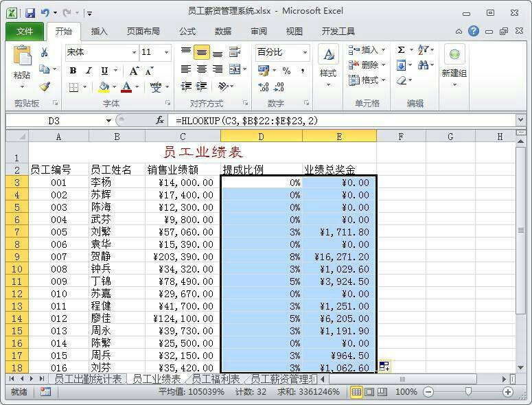
Task: Click the Format Painter brush icon
Action: (45, 86)
